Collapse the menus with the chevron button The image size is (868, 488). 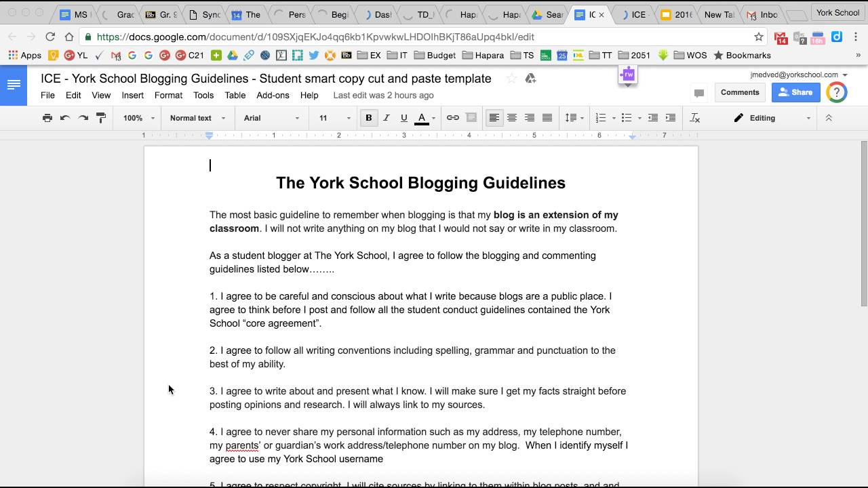[829, 118]
